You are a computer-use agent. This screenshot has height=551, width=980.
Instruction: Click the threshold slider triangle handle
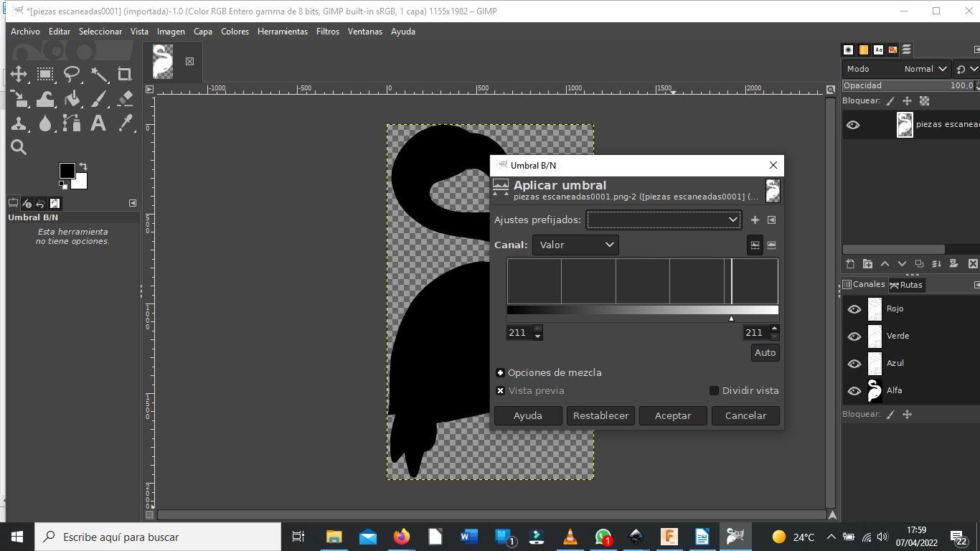731,318
